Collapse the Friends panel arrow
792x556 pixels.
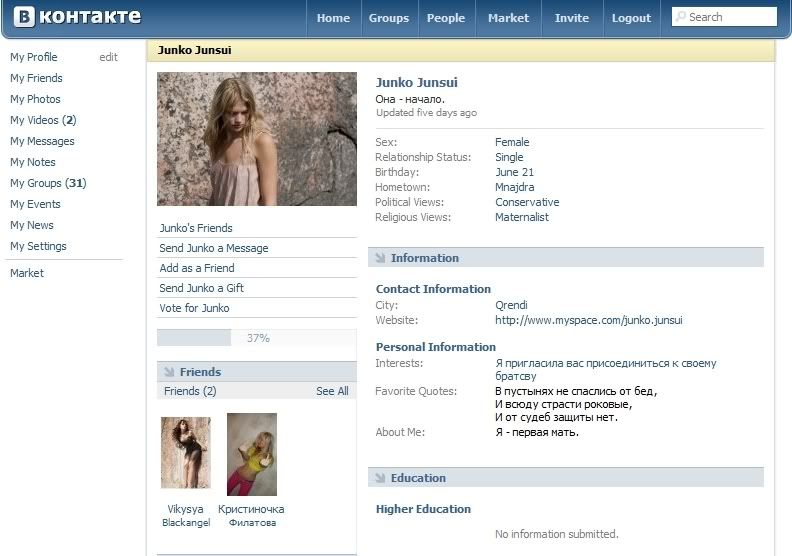click(168, 372)
